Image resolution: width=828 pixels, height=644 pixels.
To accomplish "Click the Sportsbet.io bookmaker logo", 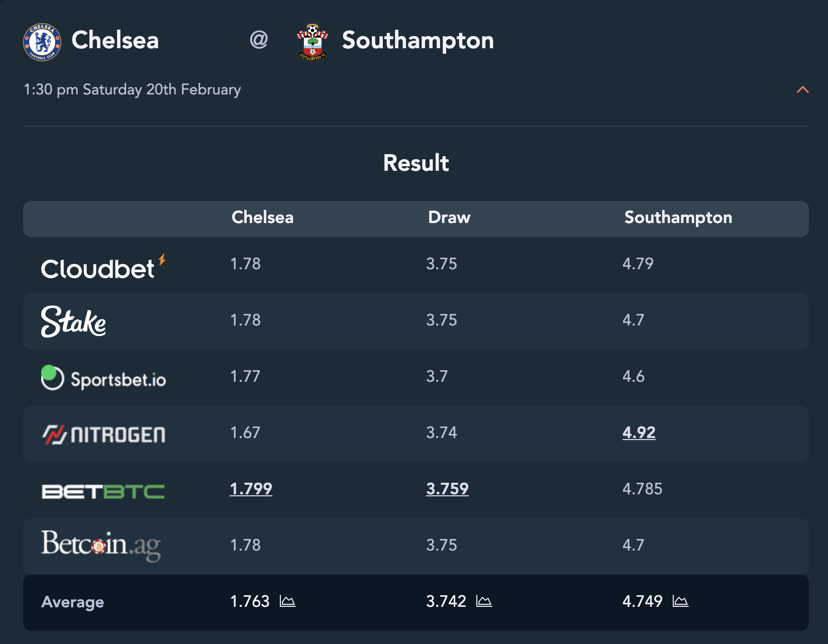I will (103, 378).
